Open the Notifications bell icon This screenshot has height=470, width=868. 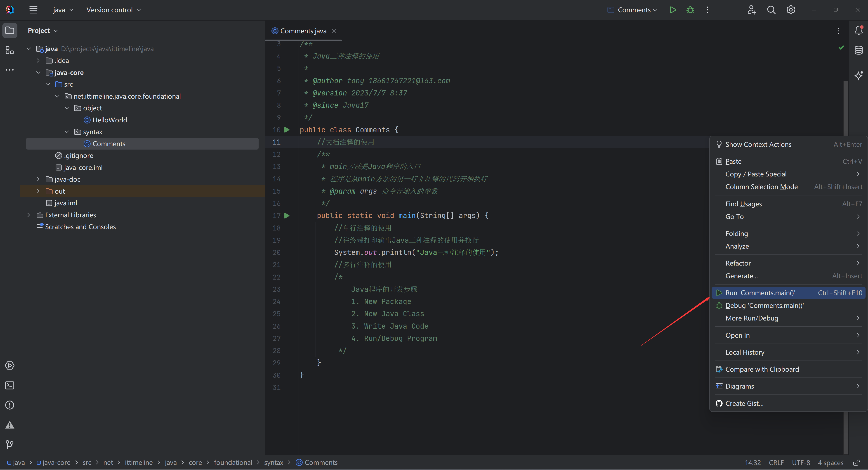(x=858, y=30)
